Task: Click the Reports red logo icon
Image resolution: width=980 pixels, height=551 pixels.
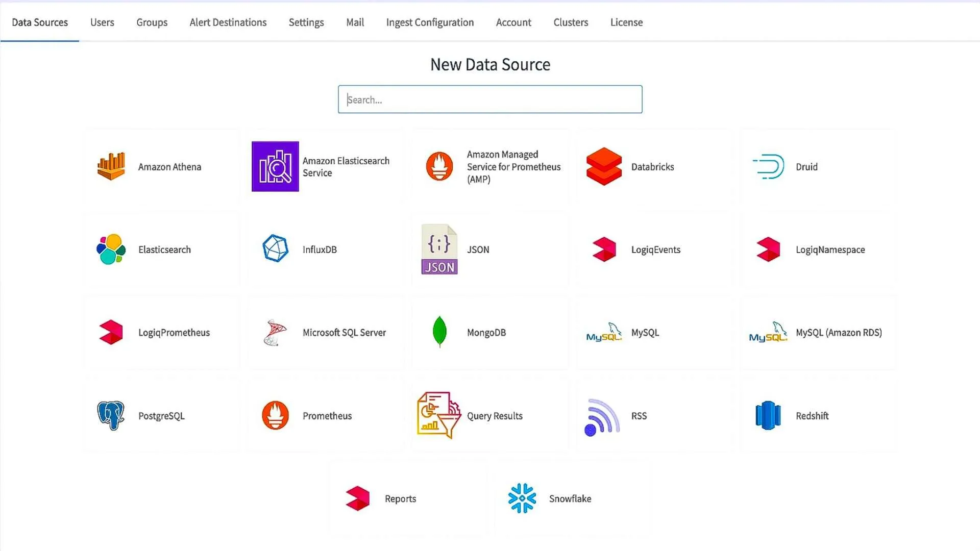Action: (x=357, y=498)
